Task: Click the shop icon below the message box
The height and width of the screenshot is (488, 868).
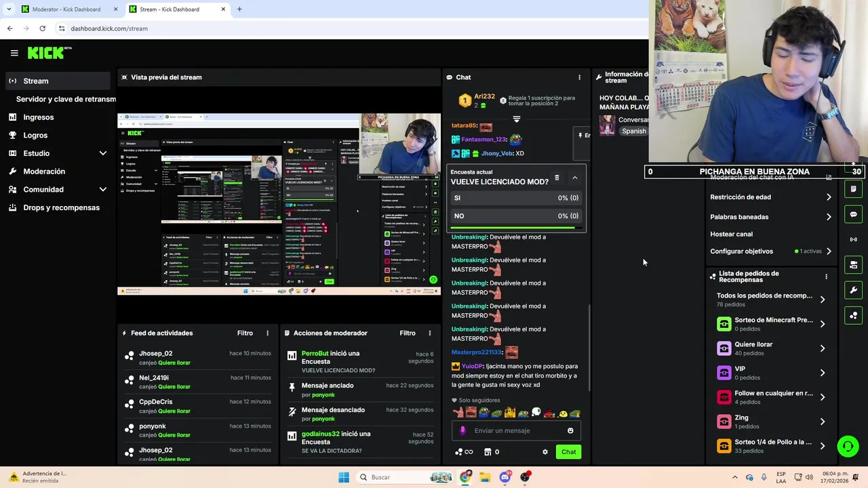Action: (x=488, y=452)
